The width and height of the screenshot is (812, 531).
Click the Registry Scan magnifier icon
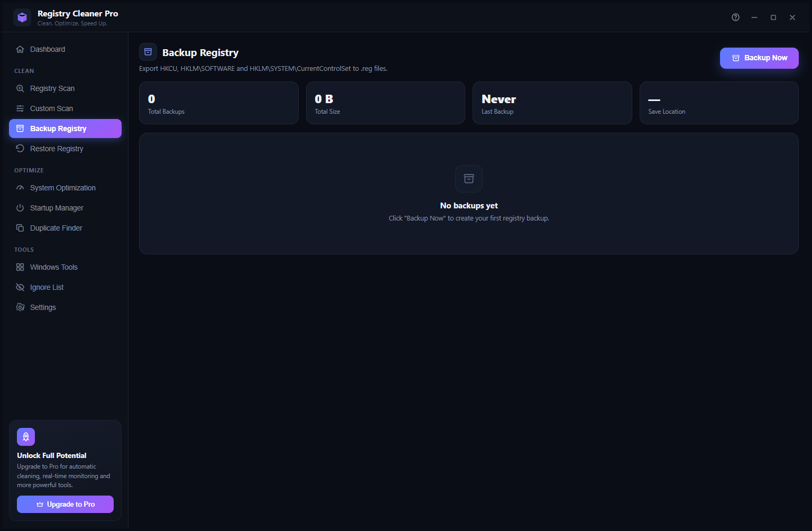(x=20, y=88)
